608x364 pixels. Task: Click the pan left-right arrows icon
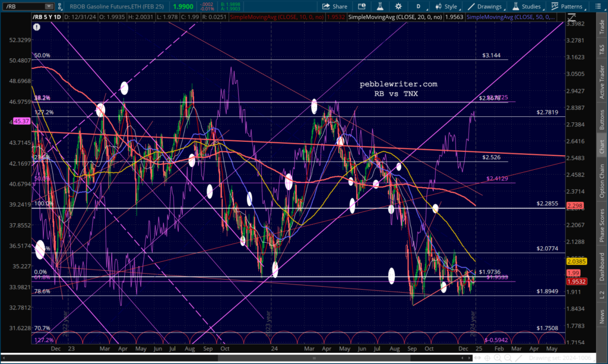(477, 358)
